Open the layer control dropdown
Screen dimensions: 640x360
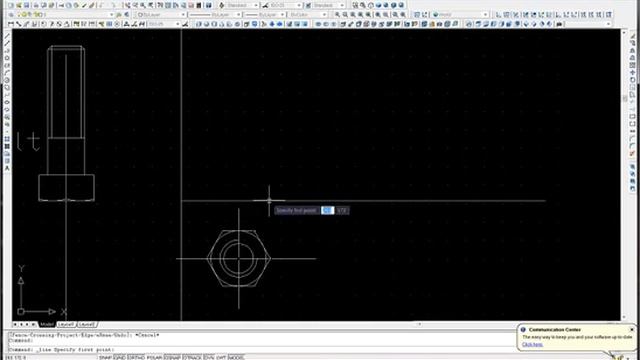(64, 15)
